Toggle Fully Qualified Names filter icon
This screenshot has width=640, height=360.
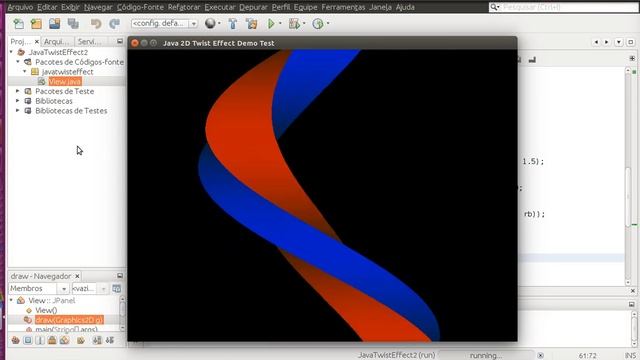tap(81, 340)
